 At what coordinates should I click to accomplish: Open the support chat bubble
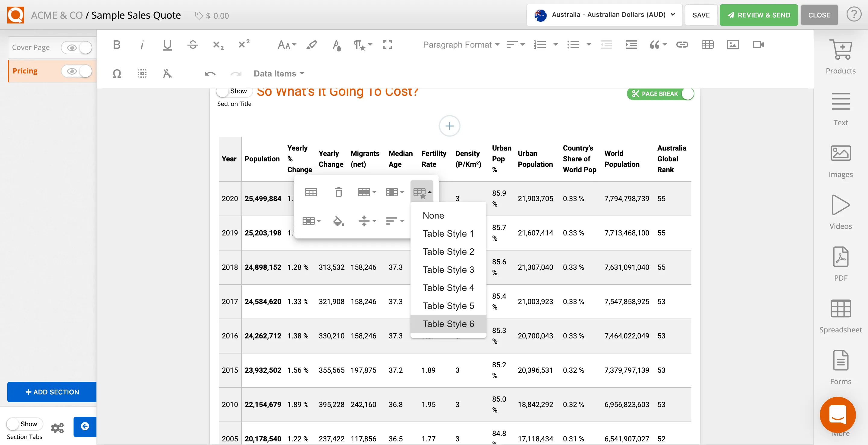coord(838,415)
